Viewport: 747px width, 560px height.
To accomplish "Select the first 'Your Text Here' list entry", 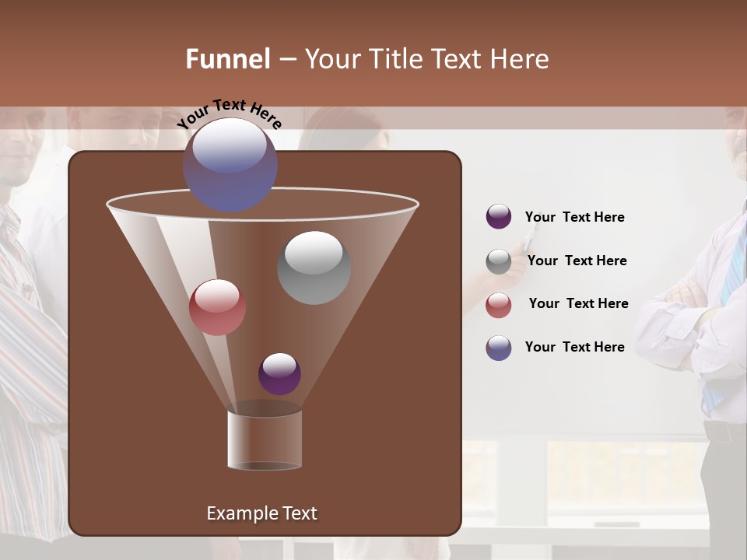I will [574, 217].
